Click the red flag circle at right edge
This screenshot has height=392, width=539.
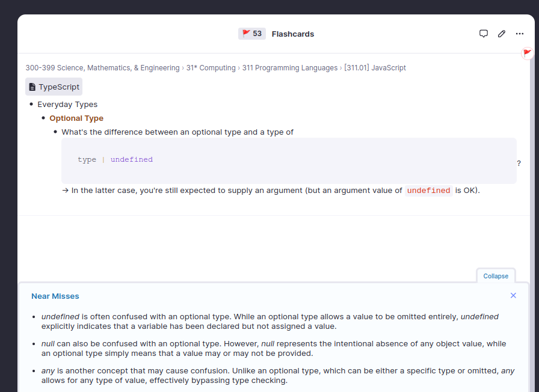coord(528,54)
